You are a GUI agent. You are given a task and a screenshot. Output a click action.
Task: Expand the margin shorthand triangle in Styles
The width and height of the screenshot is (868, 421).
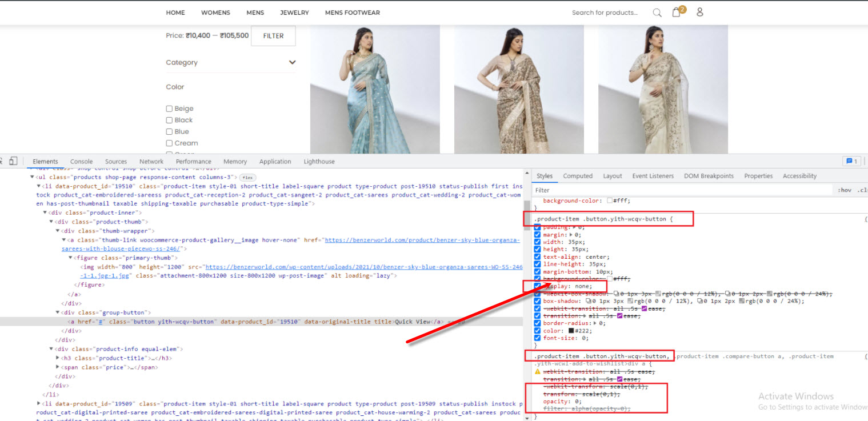tap(572, 235)
